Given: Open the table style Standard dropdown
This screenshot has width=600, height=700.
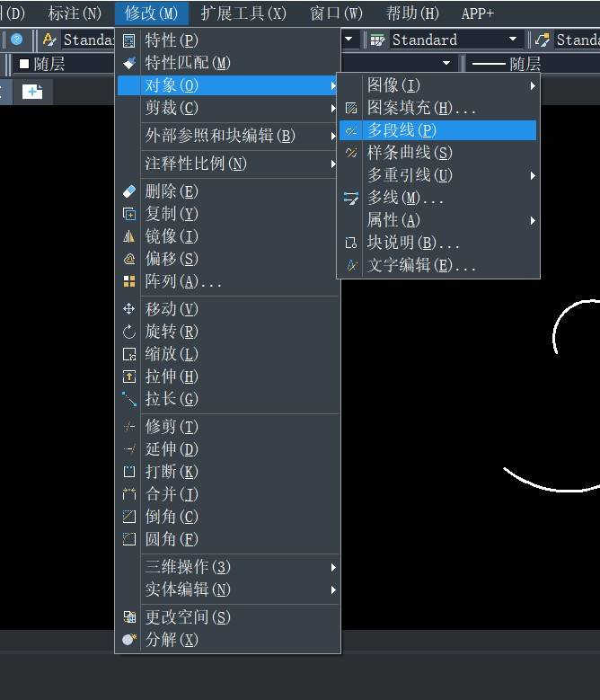Looking at the screenshot, I should point(513,40).
